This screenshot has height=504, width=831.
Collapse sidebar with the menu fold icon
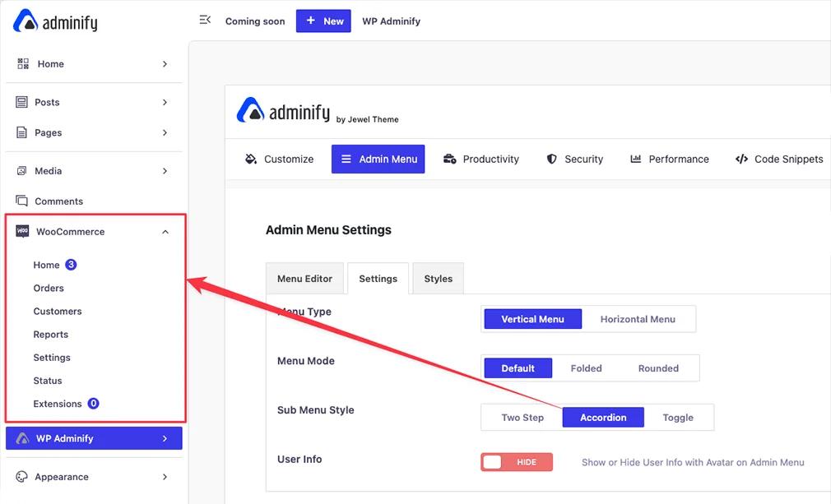(x=205, y=20)
